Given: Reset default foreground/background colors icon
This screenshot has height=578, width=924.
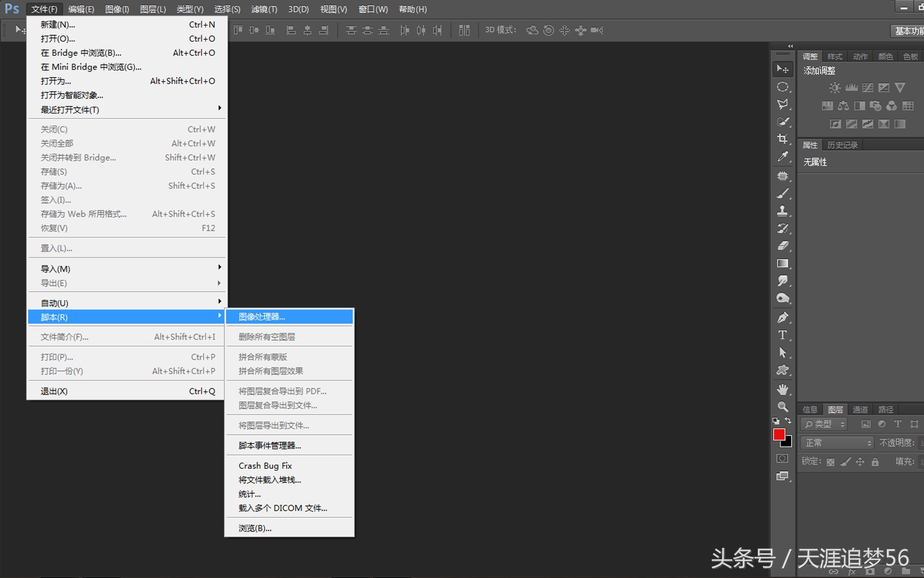Looking at the screenshot, I should (x=776, y=421).
